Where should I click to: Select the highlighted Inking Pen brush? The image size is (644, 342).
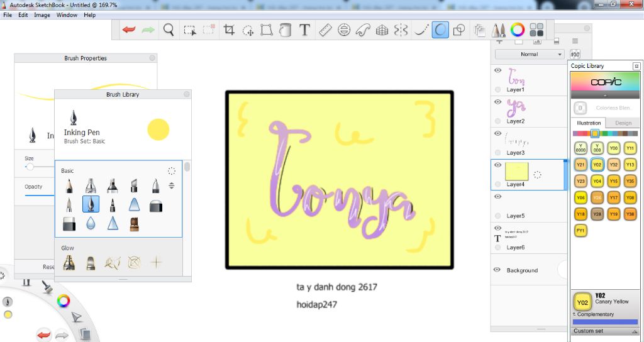[x=91, y=204]
